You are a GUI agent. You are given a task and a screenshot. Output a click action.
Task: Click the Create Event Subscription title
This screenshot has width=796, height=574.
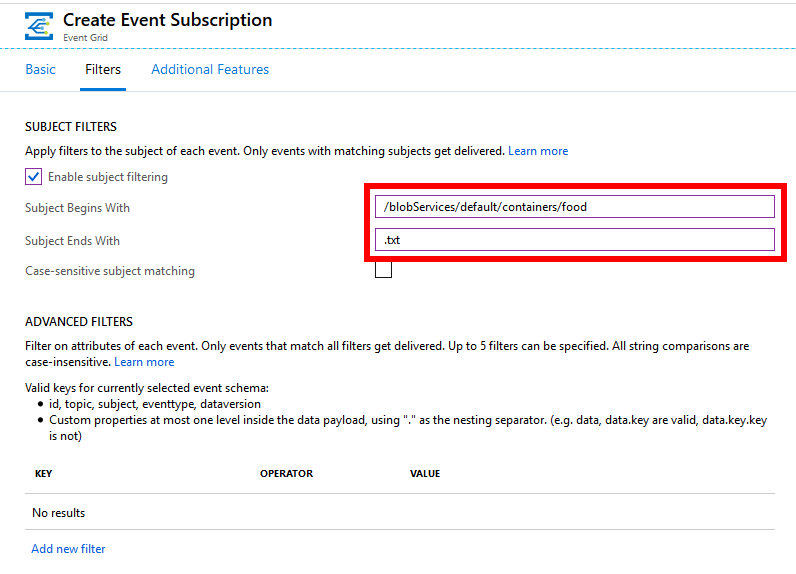(168, 20)
